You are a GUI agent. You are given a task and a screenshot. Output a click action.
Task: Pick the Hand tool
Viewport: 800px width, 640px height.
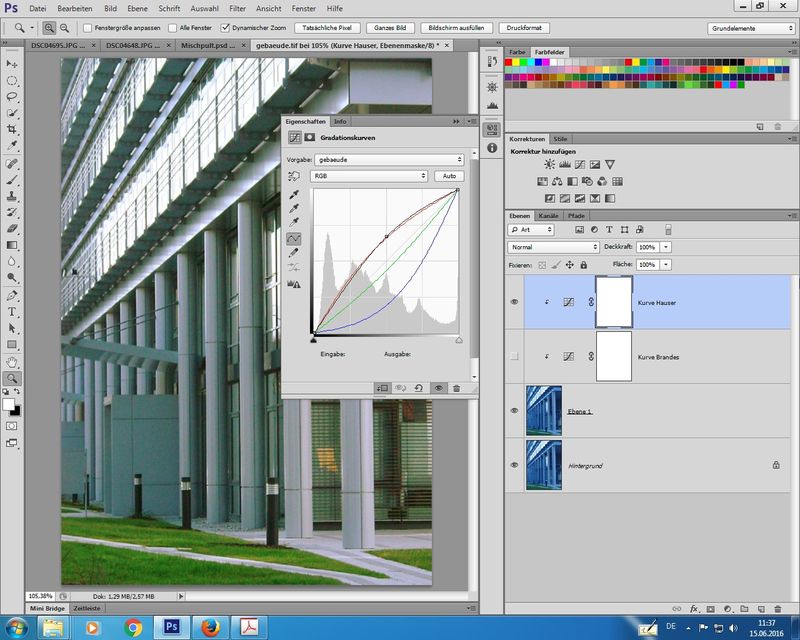click(12, 362)
